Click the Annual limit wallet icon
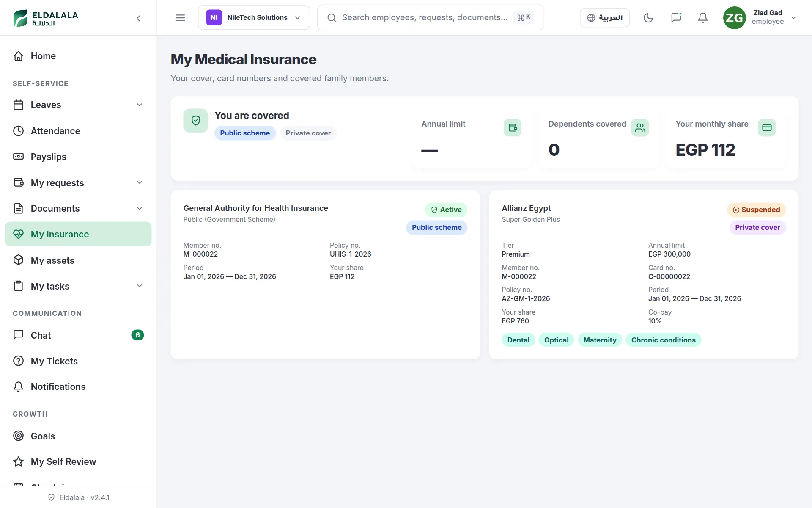This screenshot has height=508, width=812. click(513, 127)
